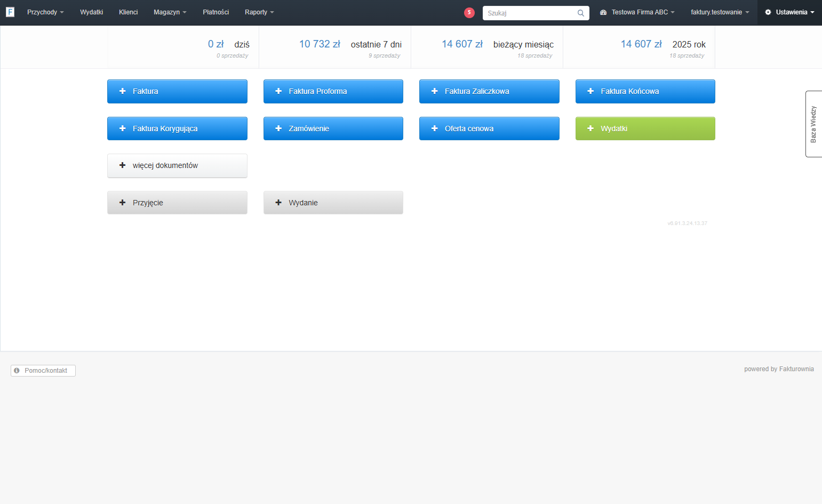This screenshot has width=822, height=504.
Task: Create a new Faktura Proforma
Action: [333, 91]
